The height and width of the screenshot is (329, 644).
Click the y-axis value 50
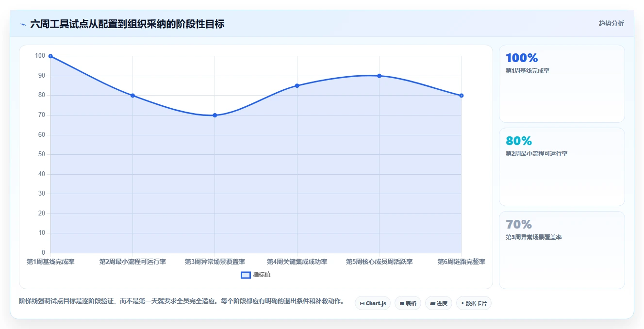[41, 154]
